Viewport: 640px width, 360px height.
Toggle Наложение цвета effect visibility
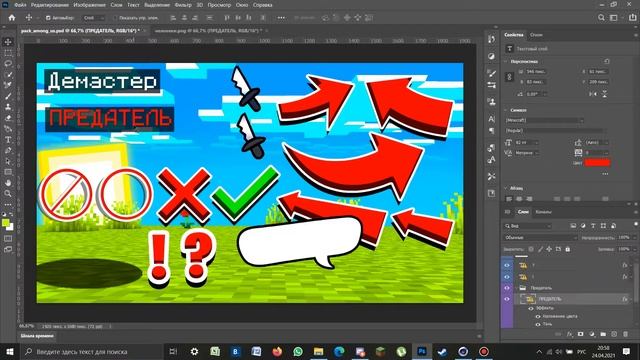pyautogui.click(x=538, y=316)
